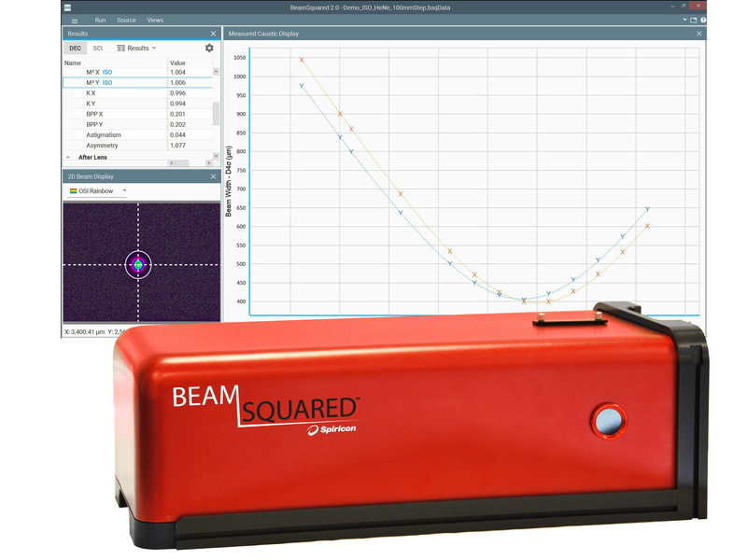Click the Results list scroll-up arrow

[x=216, y=72]
